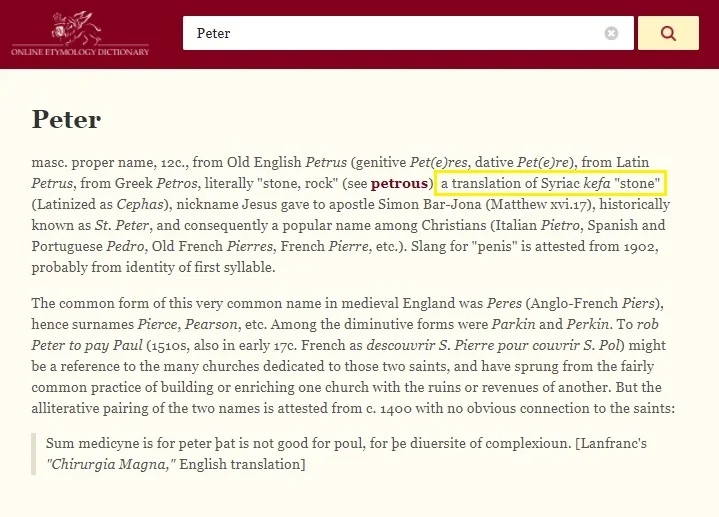Click the italic name Pedro
This screenshot has width=719, height=517.
125,246
